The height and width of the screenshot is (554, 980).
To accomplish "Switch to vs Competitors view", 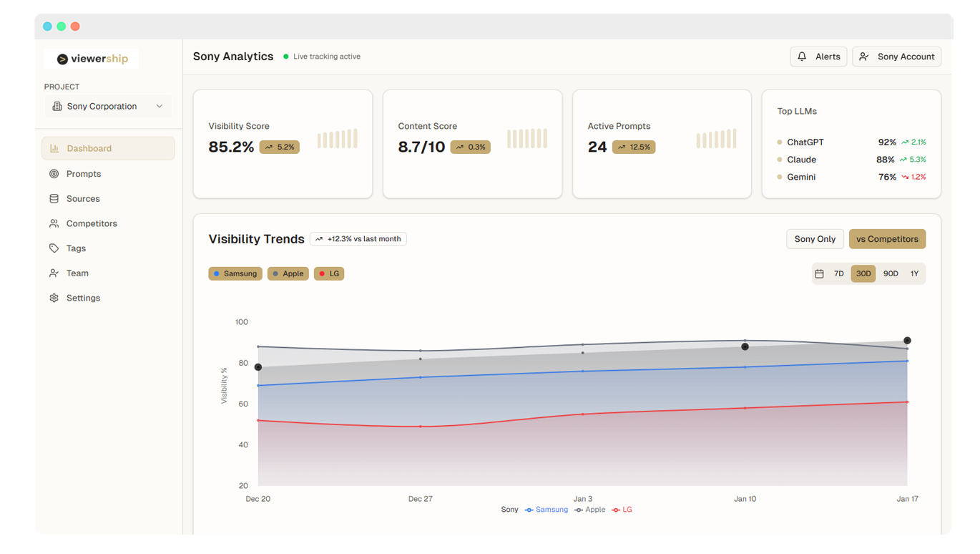I will pos(887,239).
